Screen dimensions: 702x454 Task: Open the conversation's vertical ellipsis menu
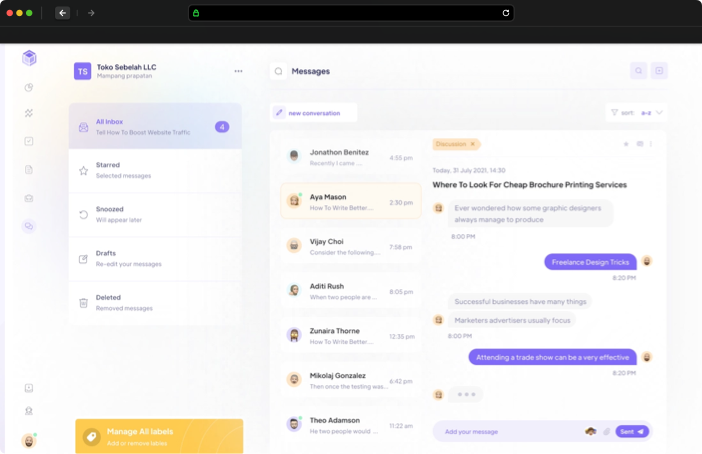coord(651,144)
